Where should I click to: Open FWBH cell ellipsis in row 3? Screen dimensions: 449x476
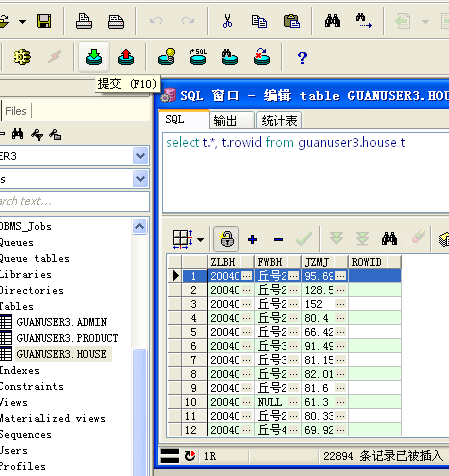293,304
